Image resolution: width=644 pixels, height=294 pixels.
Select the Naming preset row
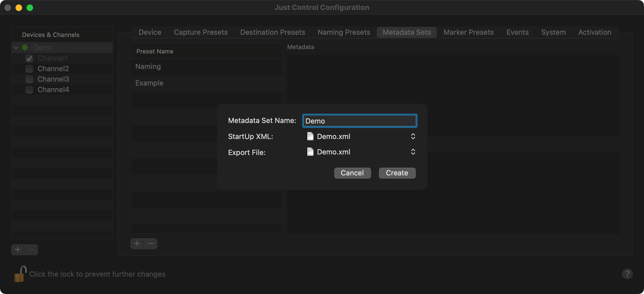[207, 67]
